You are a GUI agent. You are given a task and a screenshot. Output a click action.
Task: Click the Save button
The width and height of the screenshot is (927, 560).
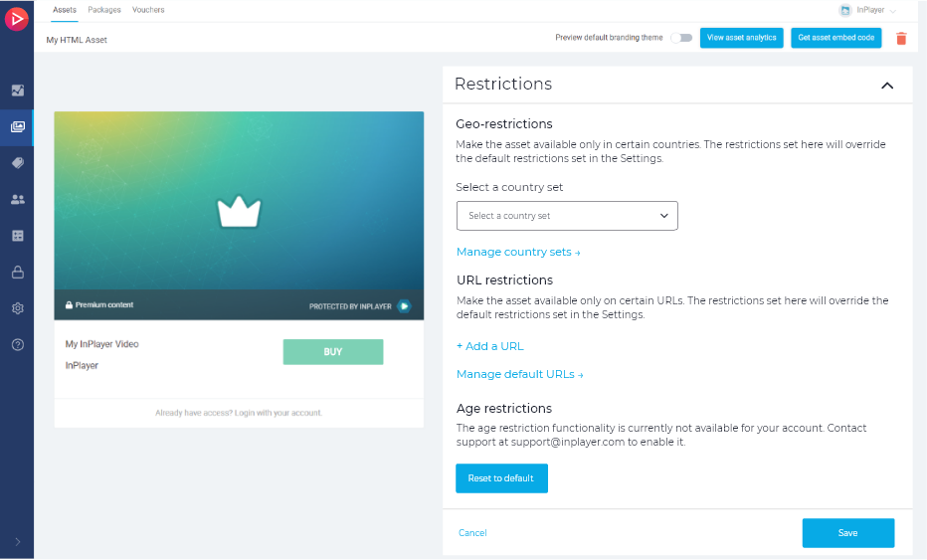point(847,533)
